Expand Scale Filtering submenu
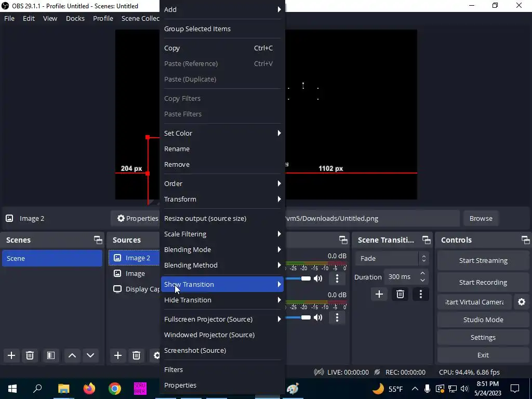This screenshot has width=532, height=399. [x=222, y=234]
